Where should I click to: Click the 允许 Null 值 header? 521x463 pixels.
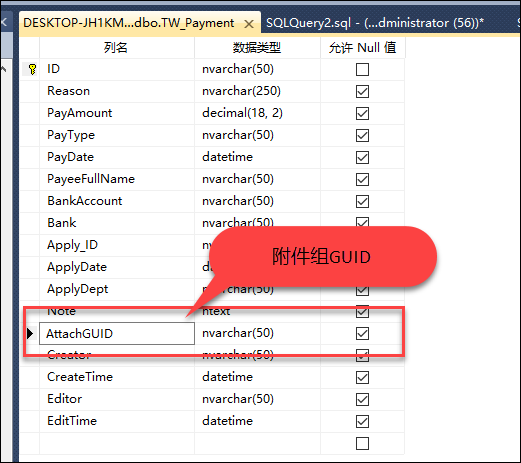pos(362,48)
